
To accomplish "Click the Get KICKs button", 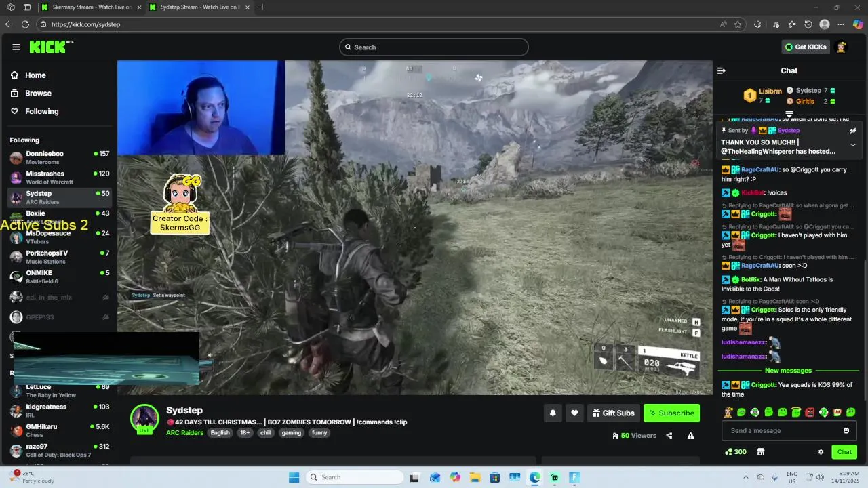I will (x=806, y=47).
